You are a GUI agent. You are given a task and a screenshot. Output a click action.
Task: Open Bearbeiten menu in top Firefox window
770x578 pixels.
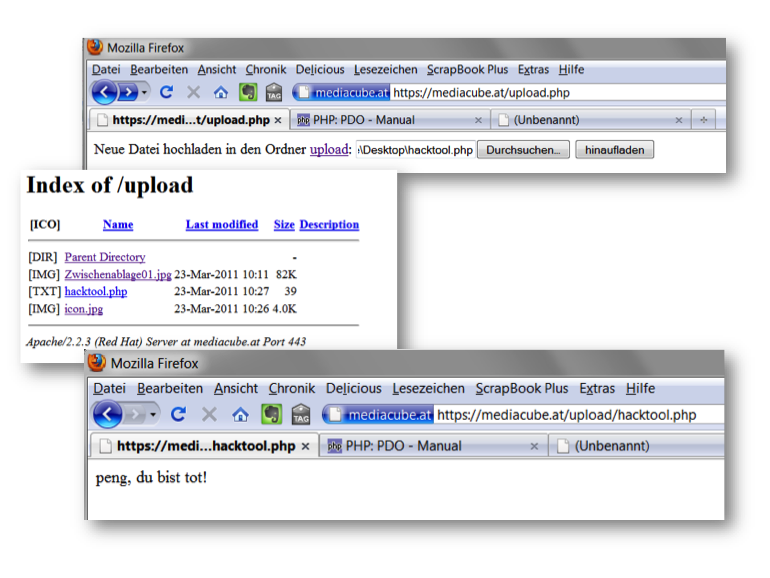point(159,70)
